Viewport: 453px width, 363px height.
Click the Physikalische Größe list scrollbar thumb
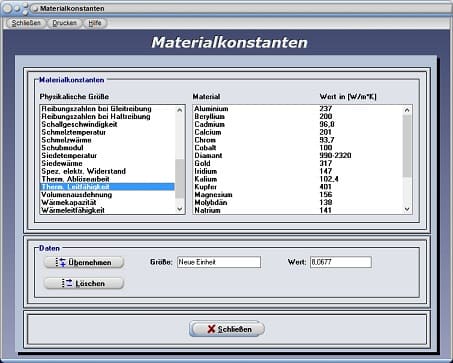[x=180, y=179]
